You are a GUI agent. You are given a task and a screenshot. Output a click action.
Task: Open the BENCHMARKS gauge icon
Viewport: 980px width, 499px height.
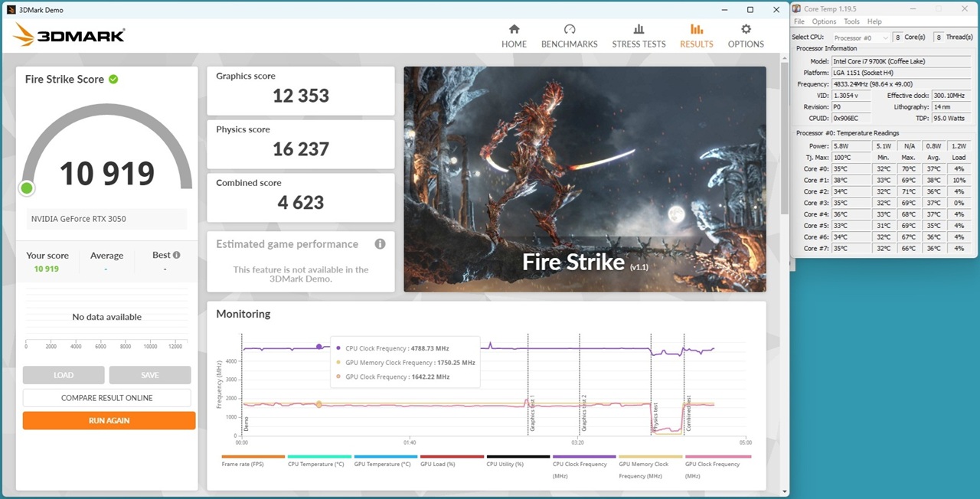point(569,29)
